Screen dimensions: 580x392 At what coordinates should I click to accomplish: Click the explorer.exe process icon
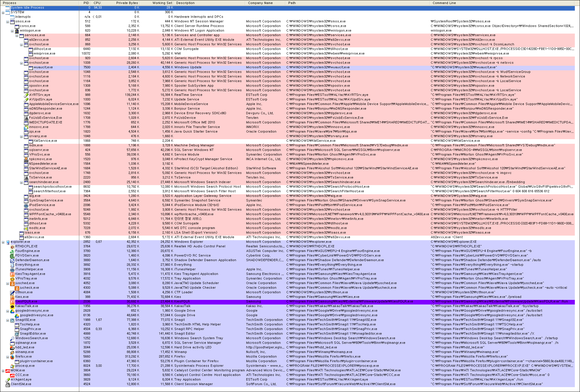[x=8, y=242]
